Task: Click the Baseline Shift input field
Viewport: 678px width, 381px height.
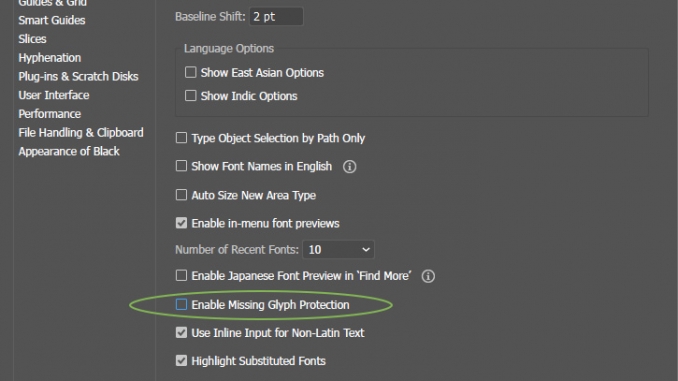Action: (x=276, y=16)
